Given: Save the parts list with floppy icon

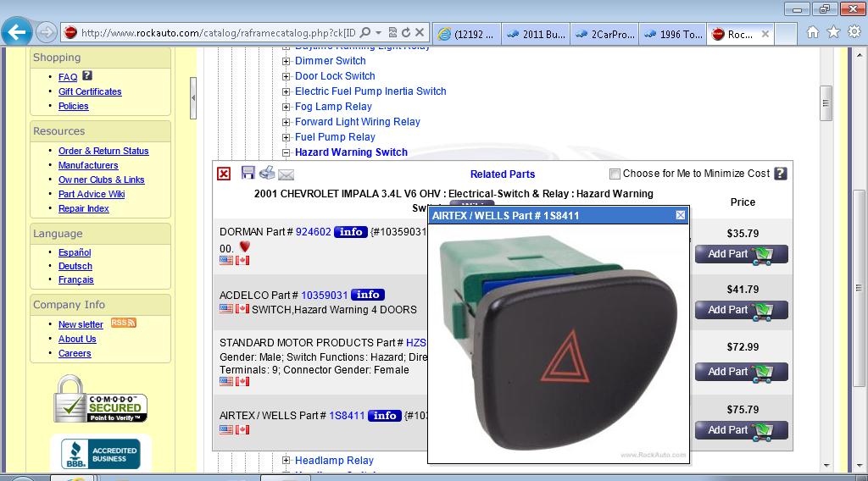Looking at the screenshot, I should tap(248, 173).
